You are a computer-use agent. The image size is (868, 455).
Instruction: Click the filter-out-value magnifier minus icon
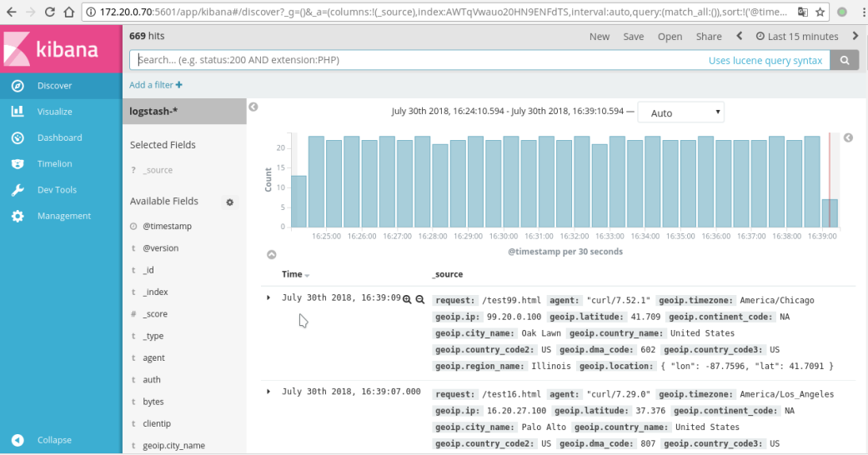point(420,299)
